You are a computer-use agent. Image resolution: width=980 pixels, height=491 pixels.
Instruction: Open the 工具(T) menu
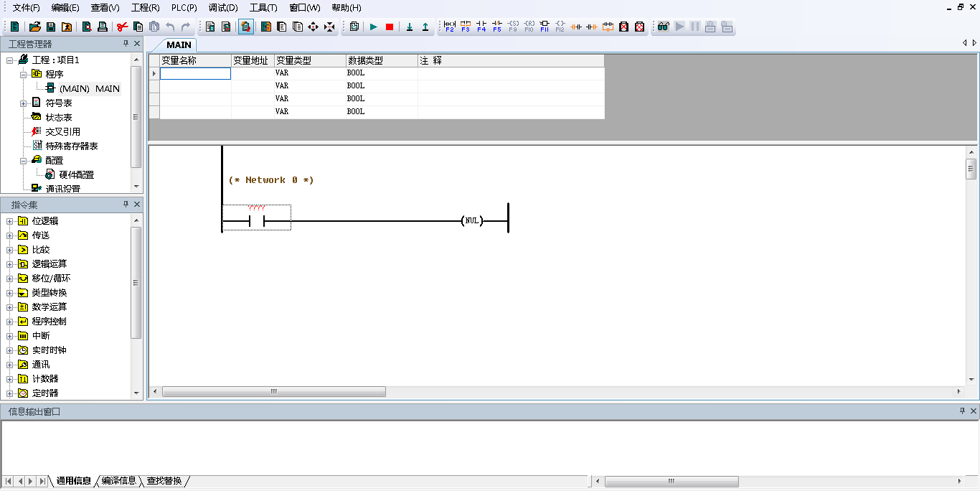(x=263, y=8)
